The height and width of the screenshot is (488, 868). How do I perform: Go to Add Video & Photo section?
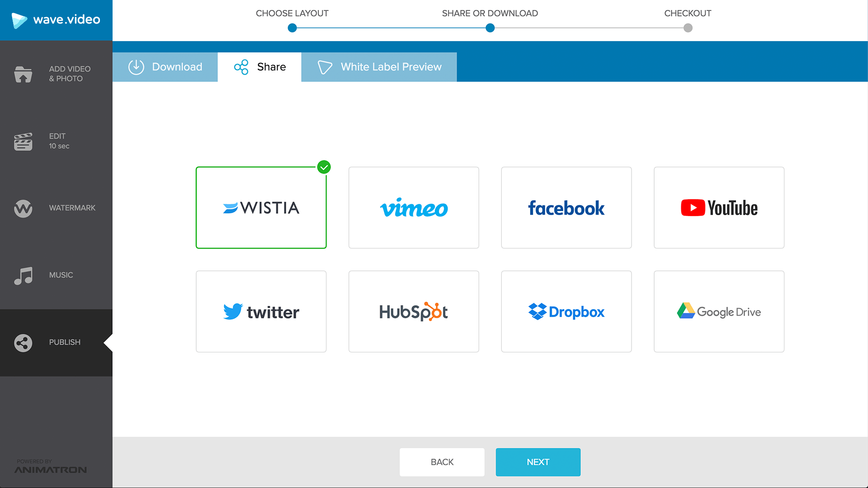pyautogui.click(x=56, y=74)
